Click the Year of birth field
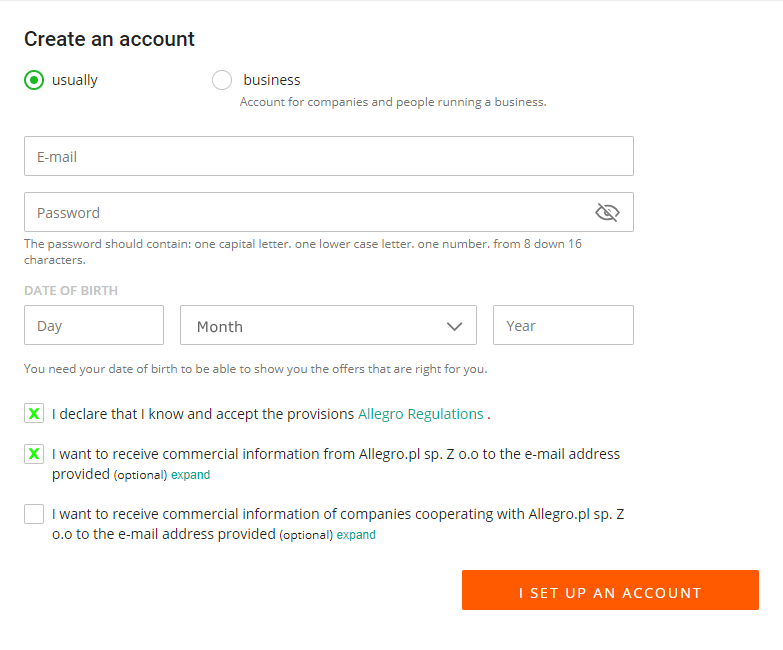 tap(563, 325)
